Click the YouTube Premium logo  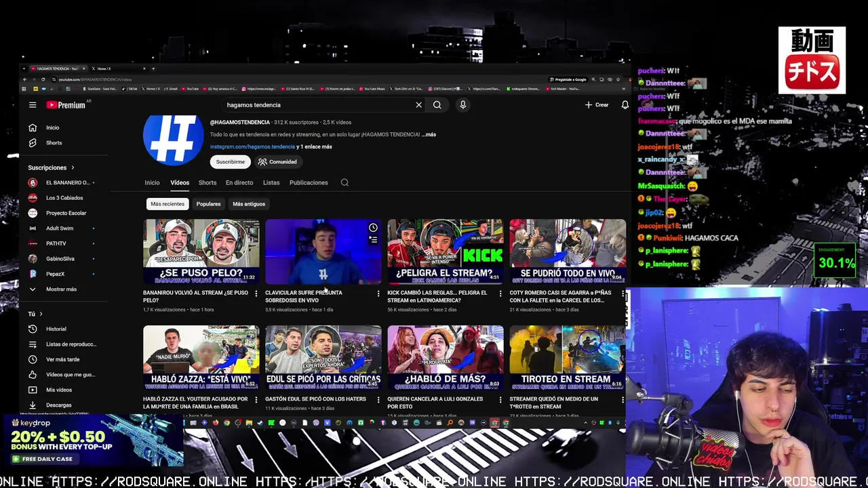(66, 105)
